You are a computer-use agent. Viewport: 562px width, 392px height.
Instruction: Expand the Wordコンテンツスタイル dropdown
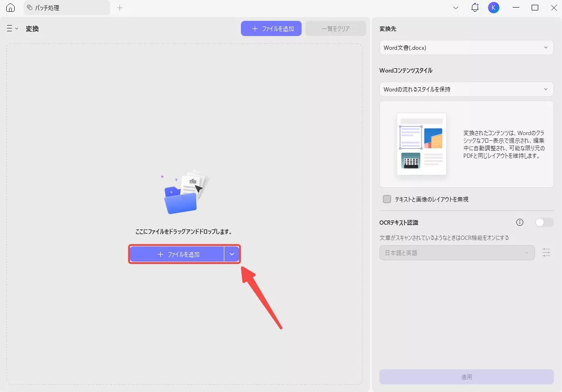[x=466, y=89]
